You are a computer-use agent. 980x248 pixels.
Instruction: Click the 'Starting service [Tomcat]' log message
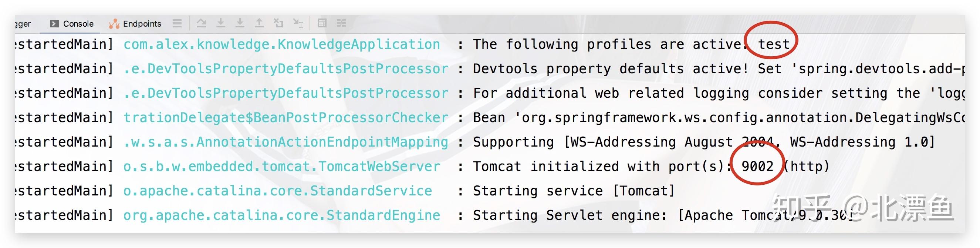pos(573,191)
